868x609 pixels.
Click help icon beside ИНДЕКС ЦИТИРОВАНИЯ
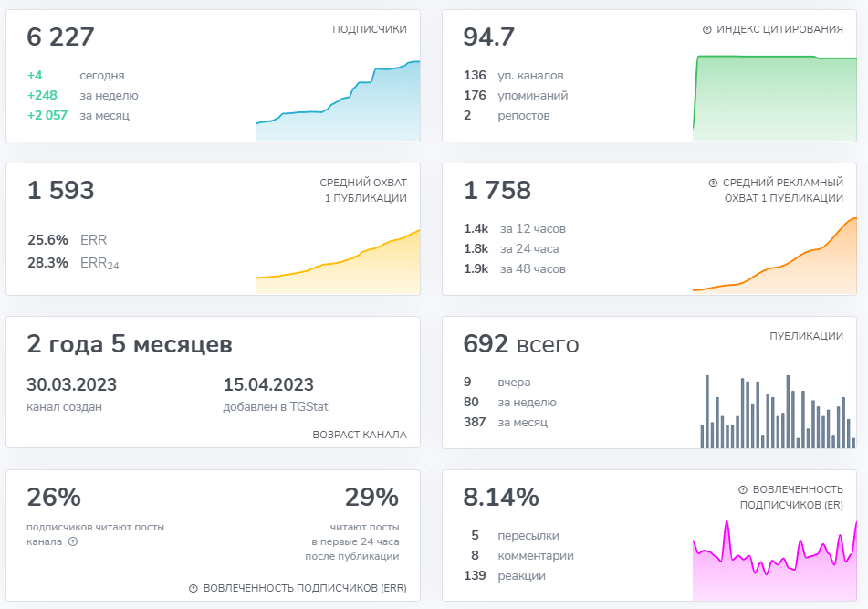tap(707, 30)
